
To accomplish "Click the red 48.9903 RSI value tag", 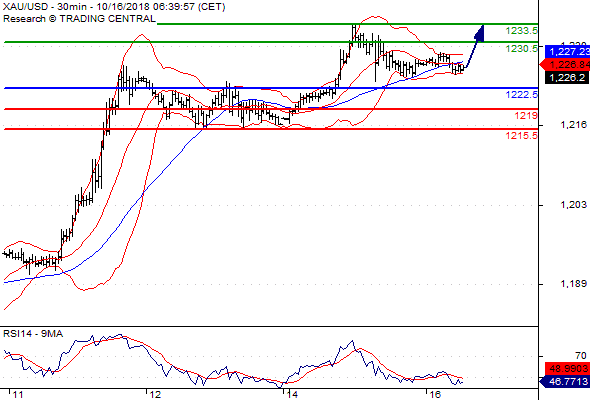I will (x=567, y=368).
